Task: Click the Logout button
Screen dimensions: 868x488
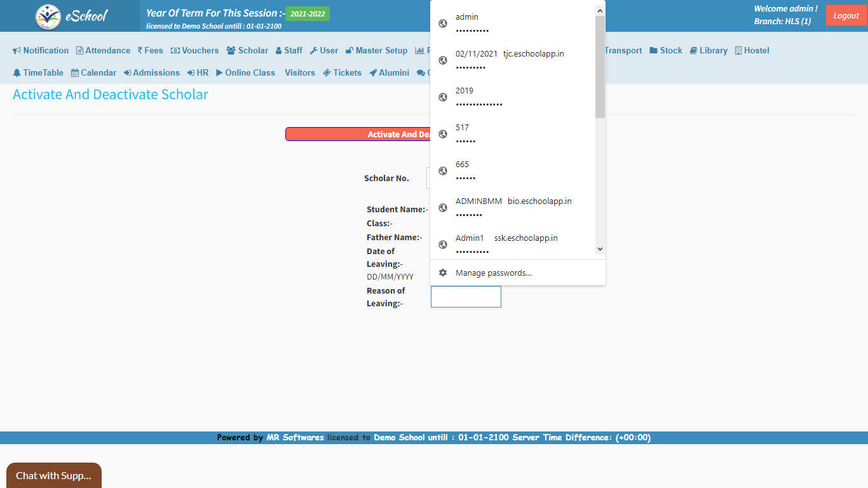Action: [846, 16]
